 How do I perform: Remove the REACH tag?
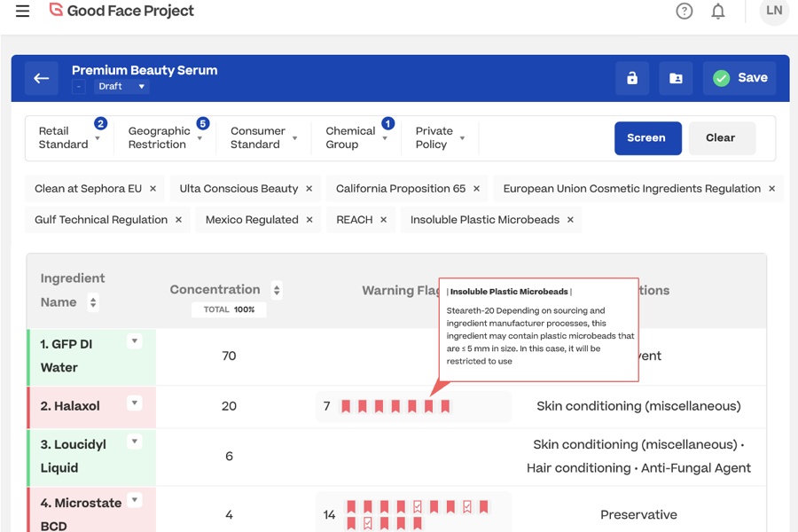point(384,220)
